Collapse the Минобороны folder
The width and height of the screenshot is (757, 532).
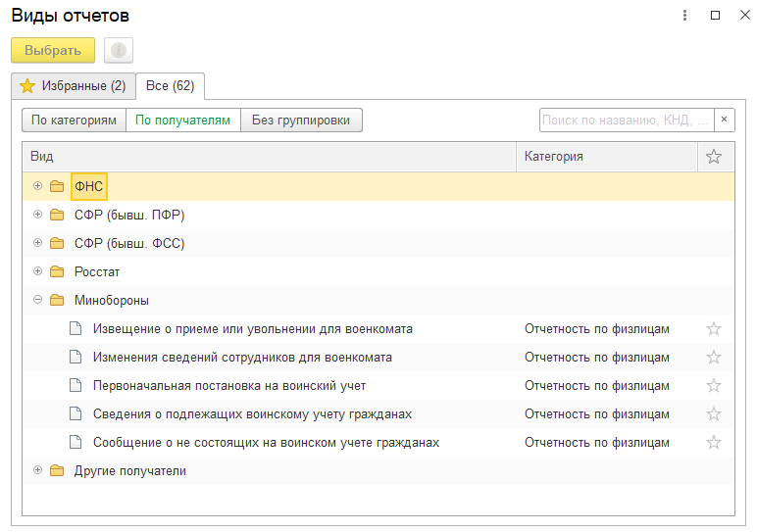coord(37,300)
